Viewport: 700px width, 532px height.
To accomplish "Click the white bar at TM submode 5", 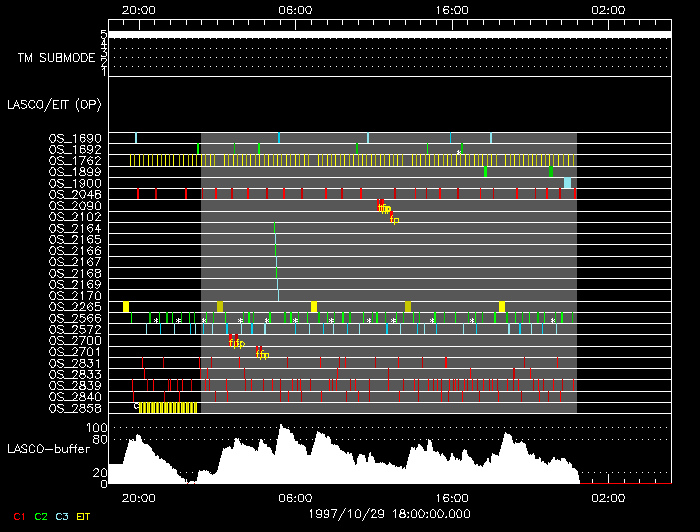I will pos(389,35).
